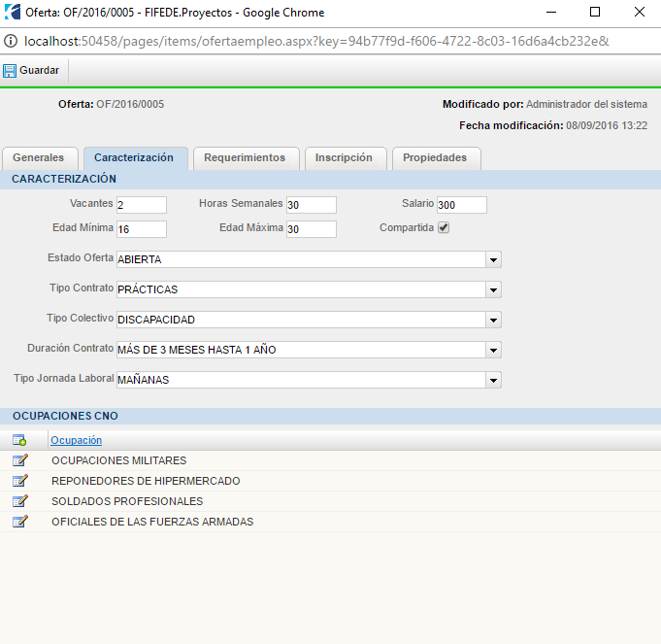Edit the SOLDADOS PROFESIONALES row icon

[x=19, y=501]
